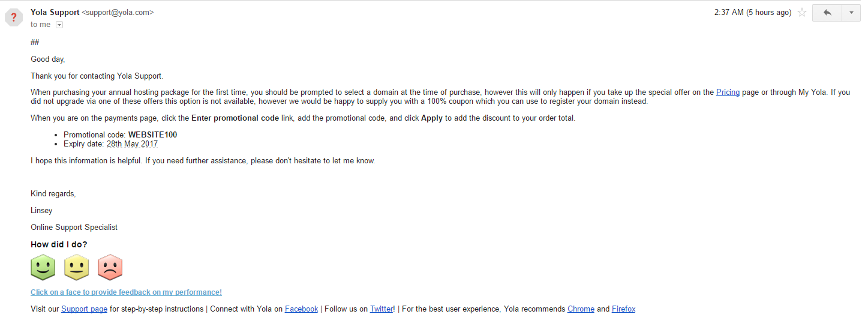Expand recipient details arrow next to 'to me'
The width and height of the screenshot is (868, 326).
click(59, 25)
